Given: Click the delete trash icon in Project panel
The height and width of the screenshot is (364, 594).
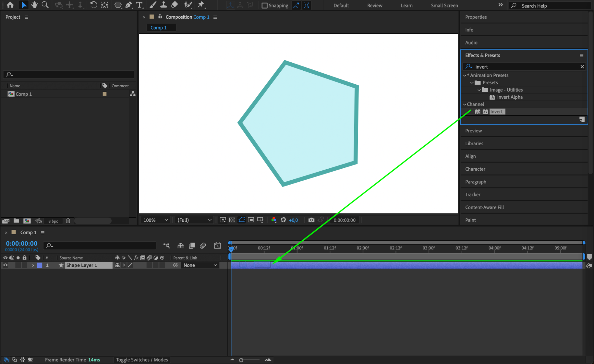Looking at the screenshot, I should click(68, 221).
